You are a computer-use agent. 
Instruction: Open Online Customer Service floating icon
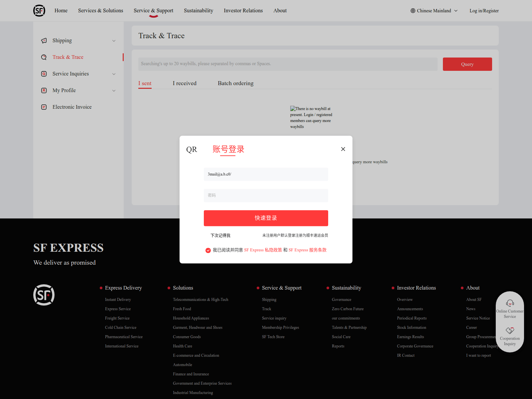pyautogui.click(x=510, y=303)
